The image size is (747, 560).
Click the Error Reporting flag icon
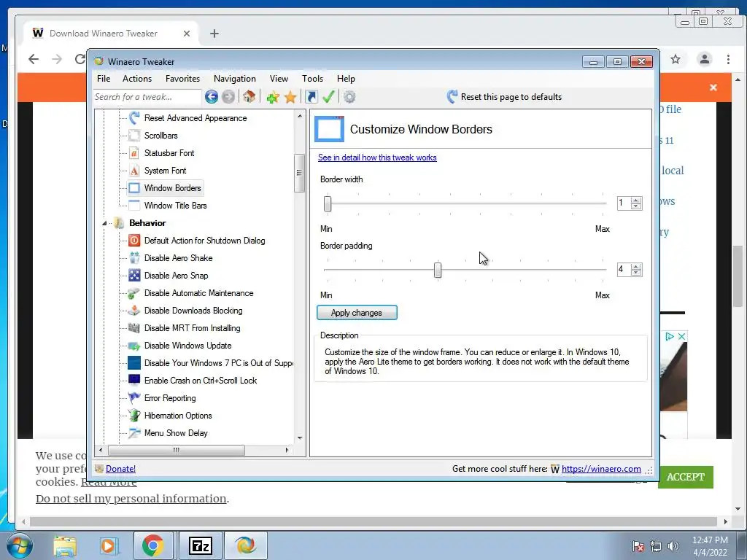(134, 397)
